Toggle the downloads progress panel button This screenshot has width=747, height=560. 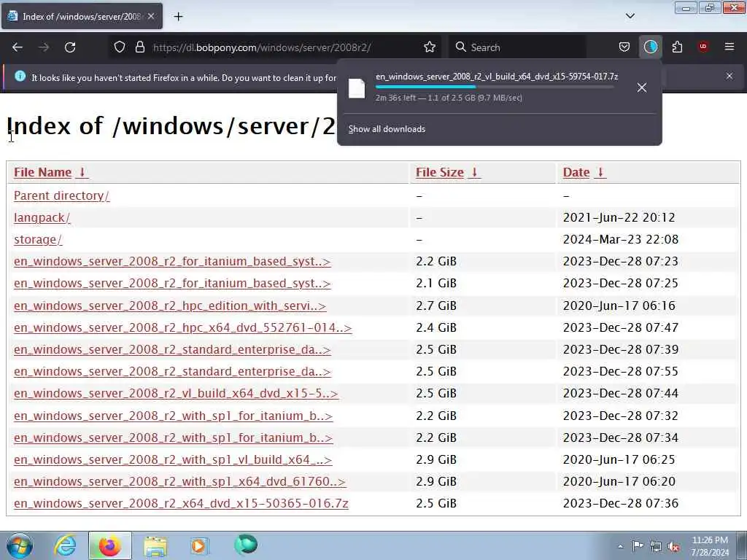(x=650, y=47)
